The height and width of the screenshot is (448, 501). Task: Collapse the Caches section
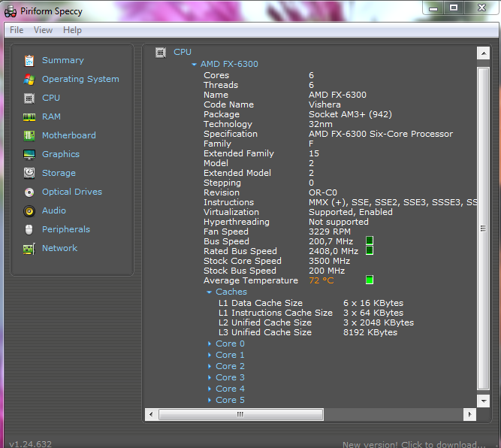(x=209, y=292)
